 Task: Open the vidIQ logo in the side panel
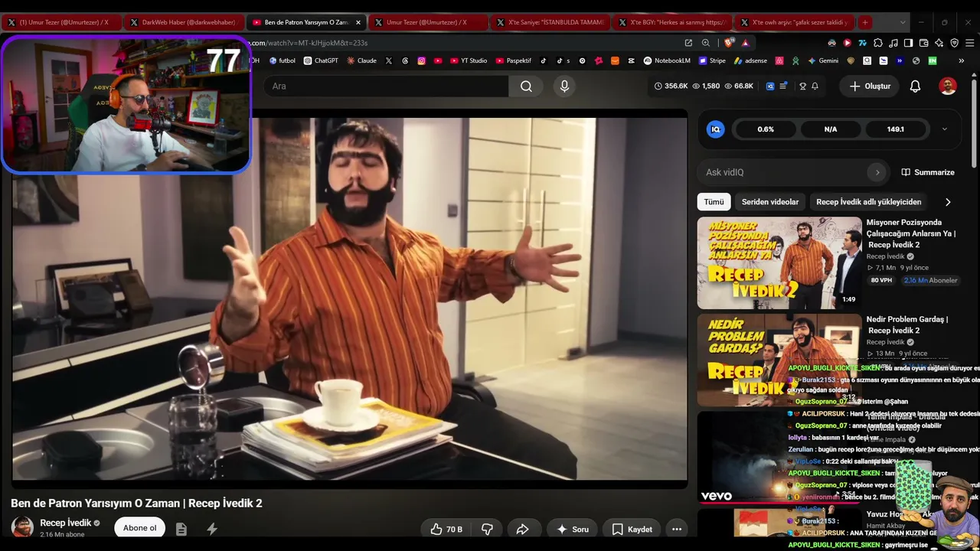(716, 129)
